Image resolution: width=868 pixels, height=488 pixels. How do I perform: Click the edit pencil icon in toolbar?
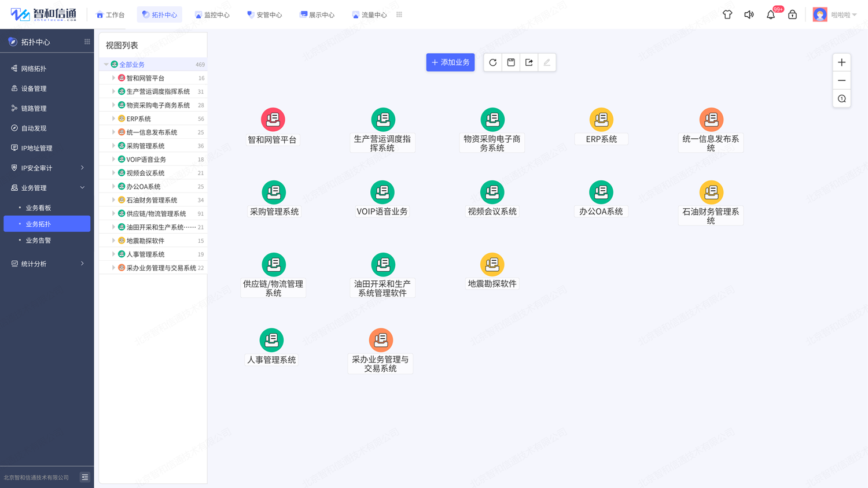click(x=547, y=62)
